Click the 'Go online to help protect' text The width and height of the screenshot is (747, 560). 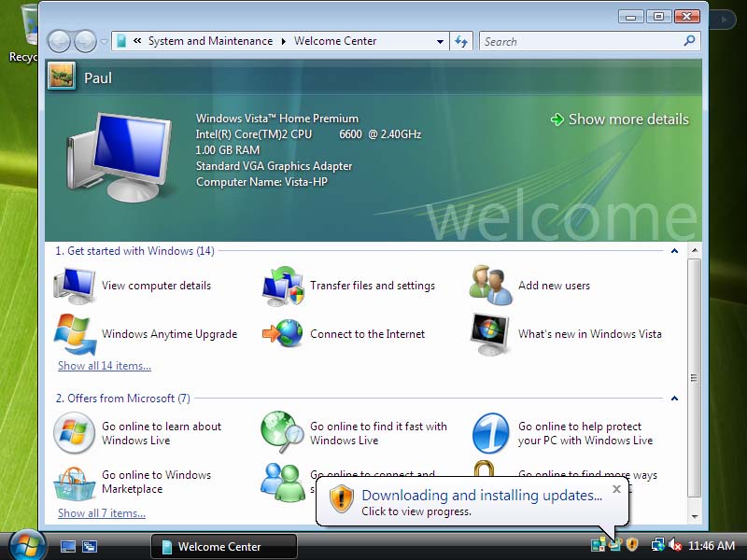click(x=585, y=433)
